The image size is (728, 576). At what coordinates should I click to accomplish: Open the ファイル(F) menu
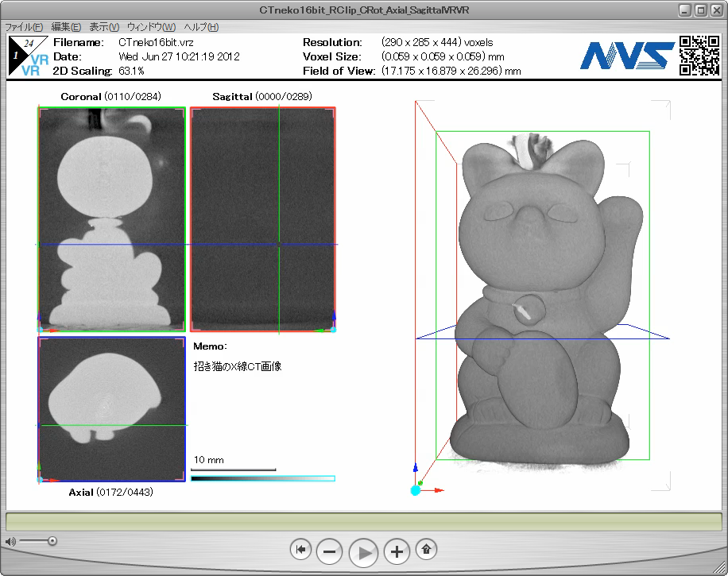tap(24, 27)
